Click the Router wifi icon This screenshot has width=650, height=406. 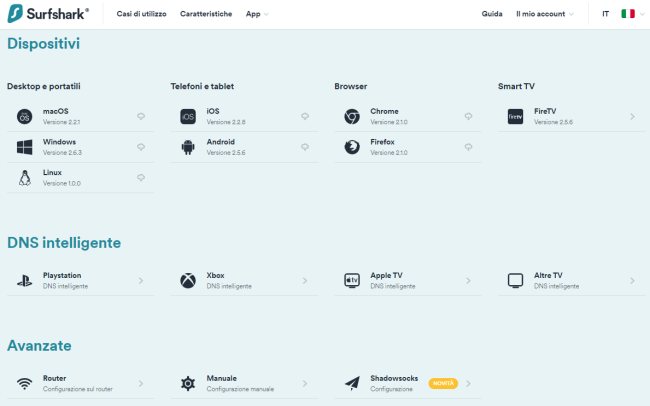(24, 384)
